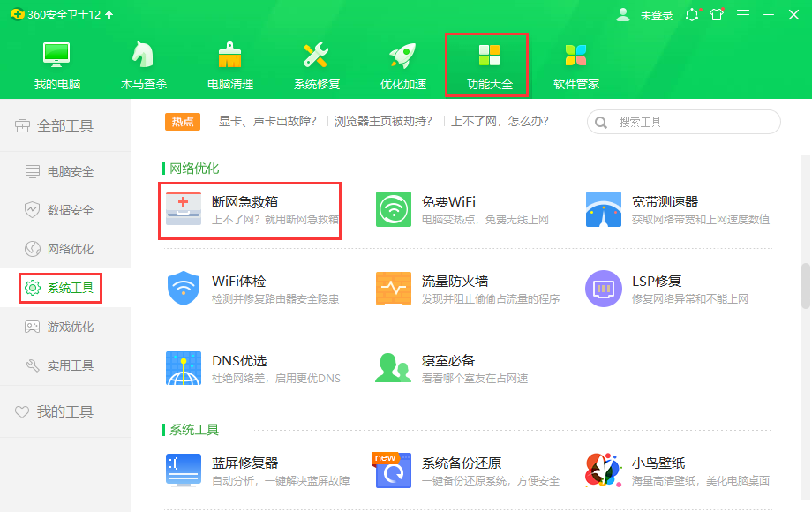Select 游戏优化 sidebar category
812x512 pixels.
[x=65, y=327]
